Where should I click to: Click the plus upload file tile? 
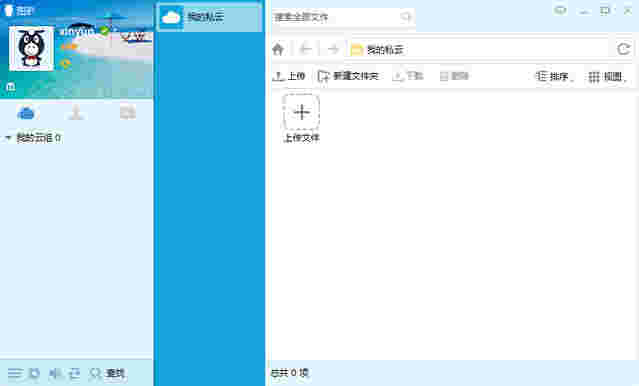pos(301,112)
